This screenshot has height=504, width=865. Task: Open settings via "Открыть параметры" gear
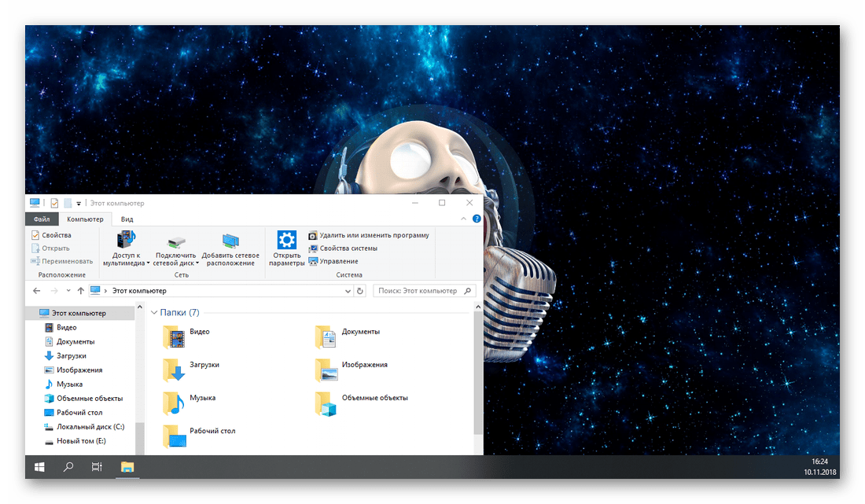click(286, 241)
